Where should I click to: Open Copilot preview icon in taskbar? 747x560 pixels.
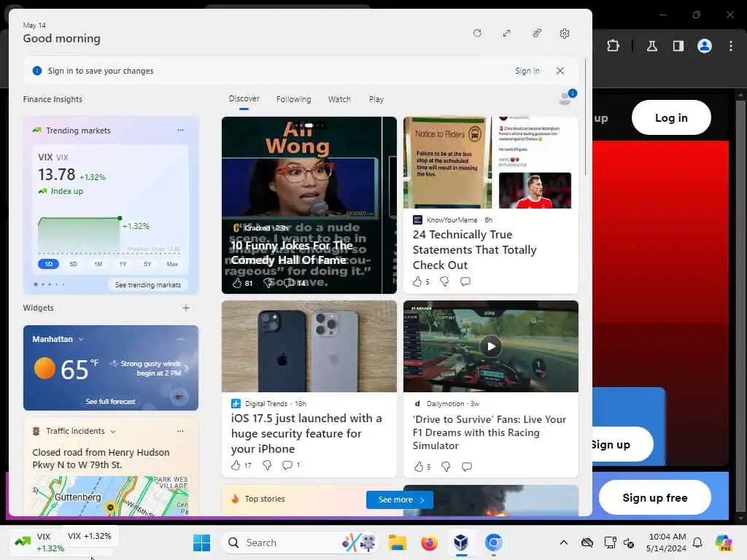click(723, 542)
